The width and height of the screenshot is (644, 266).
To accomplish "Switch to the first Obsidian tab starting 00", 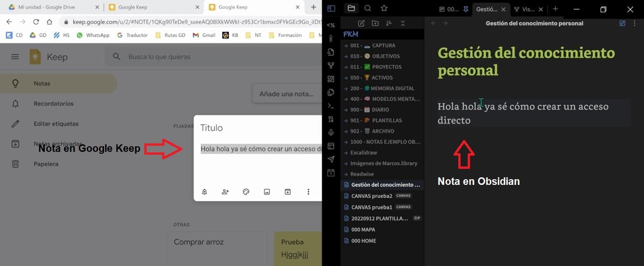I will 453,9.
